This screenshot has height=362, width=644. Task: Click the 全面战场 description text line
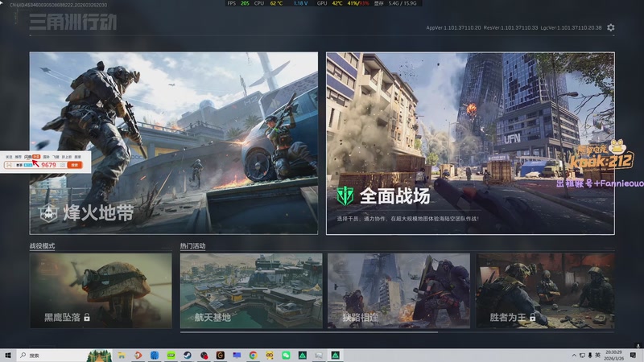click(x=408, y=219)
